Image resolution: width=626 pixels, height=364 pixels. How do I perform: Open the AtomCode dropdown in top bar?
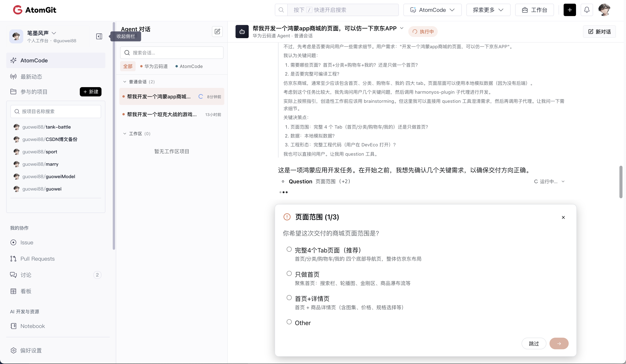pyautogui.click(x=432, y=10)
